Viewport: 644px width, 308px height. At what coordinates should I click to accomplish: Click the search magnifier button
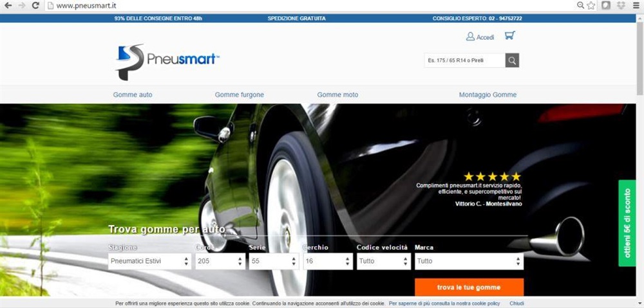[512, 60]
